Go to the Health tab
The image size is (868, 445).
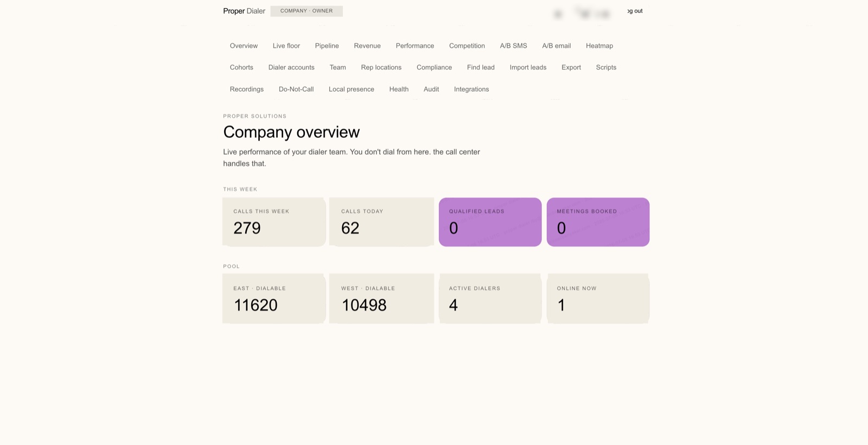coord(399,89)
